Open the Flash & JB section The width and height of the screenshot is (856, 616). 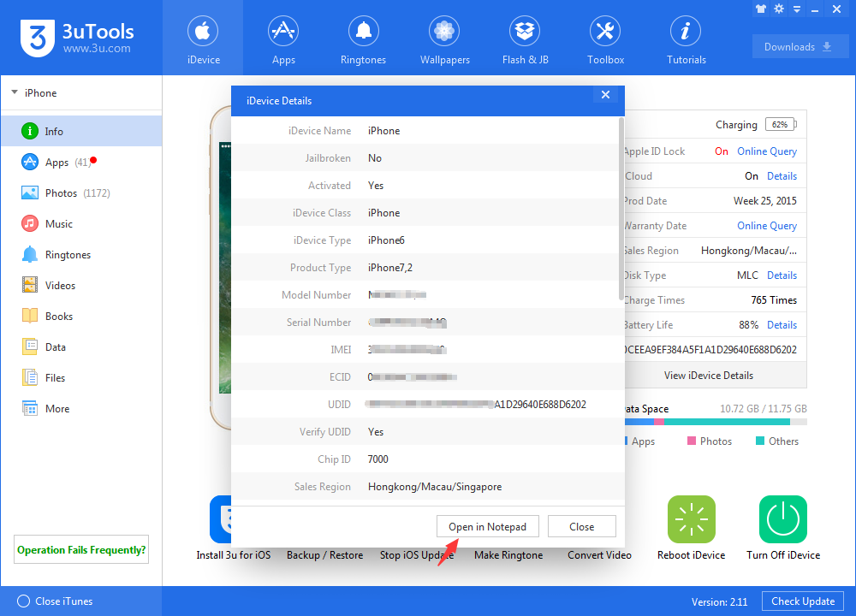pos(525,38)
